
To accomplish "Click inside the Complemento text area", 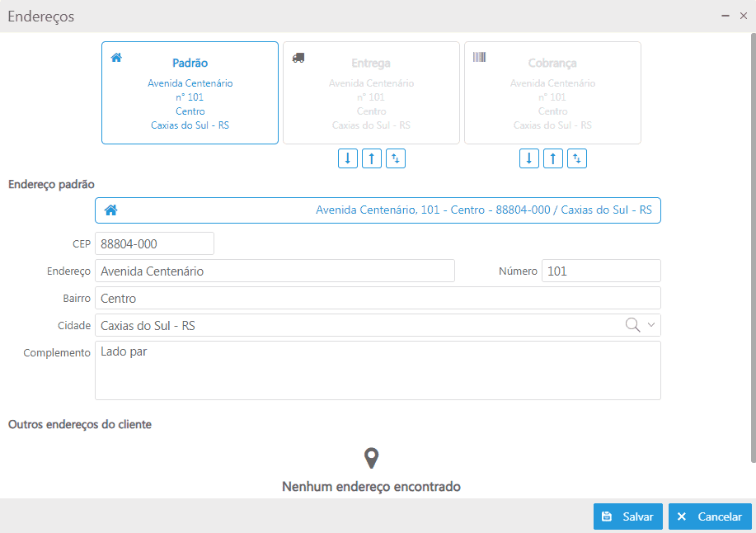I will pos(378,370).
